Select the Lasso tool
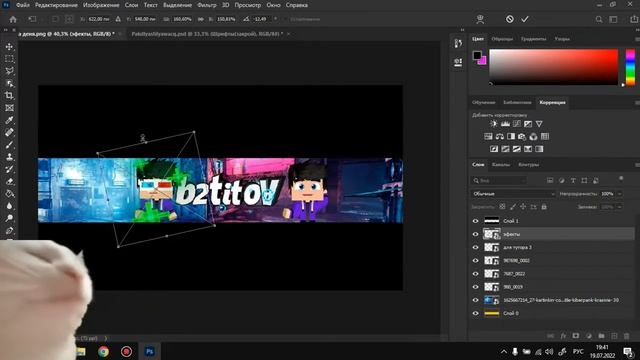 [9, 71]
